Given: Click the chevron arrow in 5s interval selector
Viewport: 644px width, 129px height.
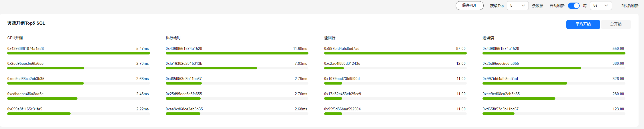Looking at the screenshot, I should [x=606, y=5].
